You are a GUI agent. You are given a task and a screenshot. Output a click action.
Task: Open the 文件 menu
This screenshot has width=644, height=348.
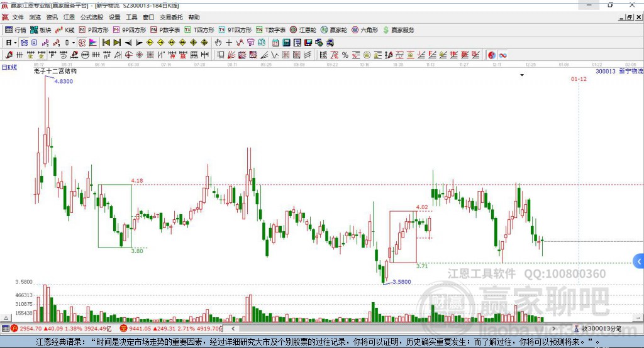coord(18,17)
